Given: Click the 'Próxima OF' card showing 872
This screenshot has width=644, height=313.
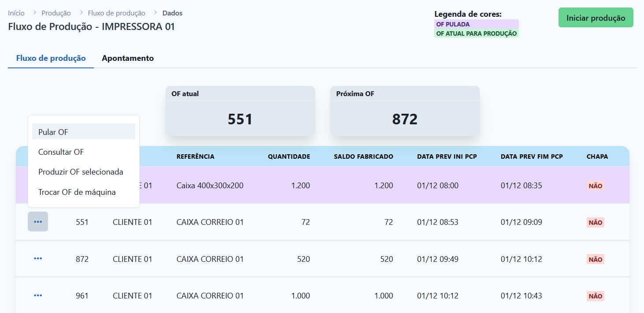Looking at the screenshot, I should click(405, 111).
